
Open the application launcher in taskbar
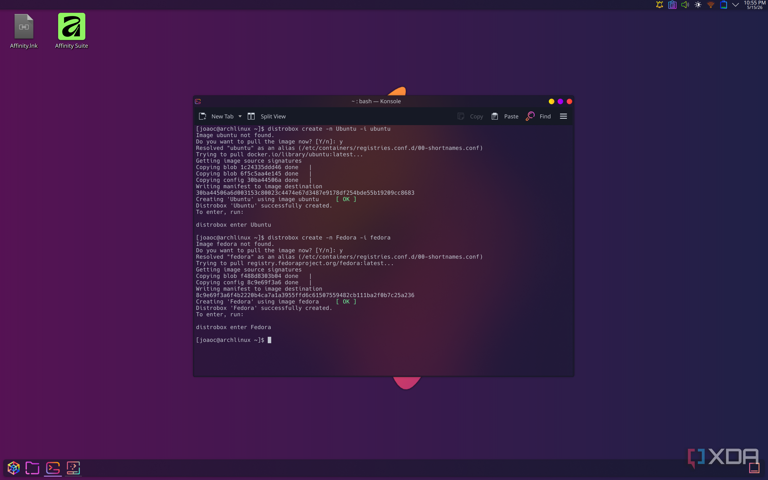coord(14,468)
